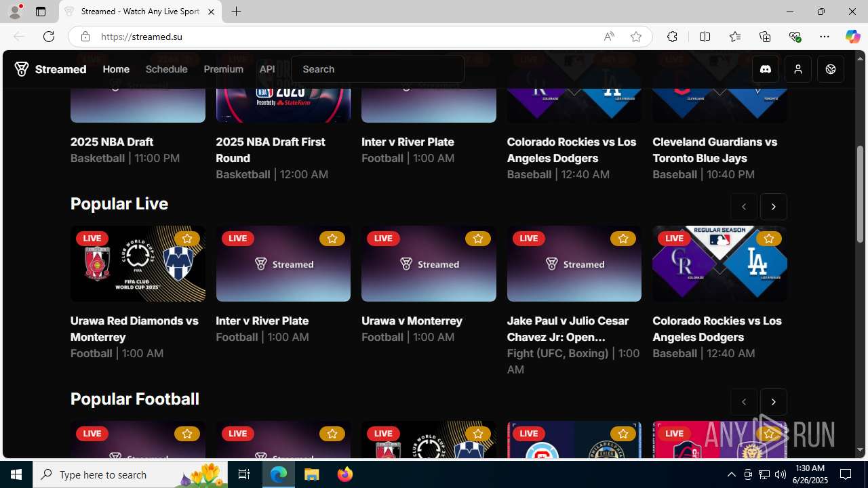Show hidden system tray icons
Screen dimensions: 868x488
(x=732, y=474)
